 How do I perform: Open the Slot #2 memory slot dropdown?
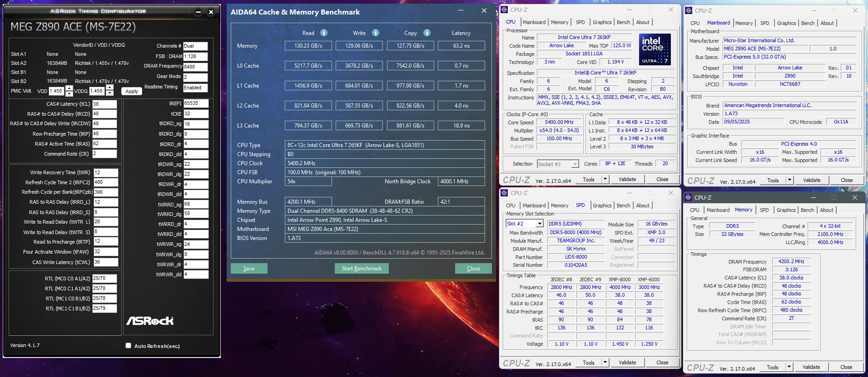click(x=540, y=224)
